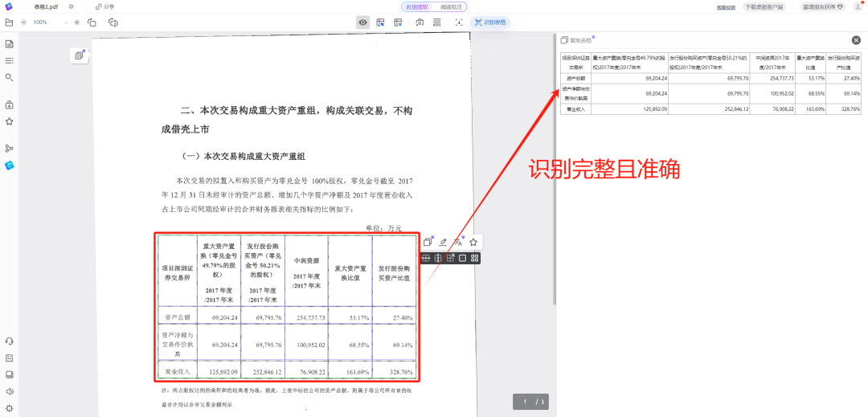Close the 表格2.pdf tab

(71, 6)
